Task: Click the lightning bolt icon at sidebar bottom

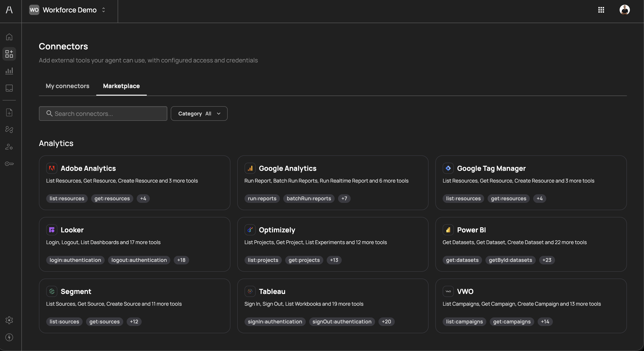Action: pos(9,338)
